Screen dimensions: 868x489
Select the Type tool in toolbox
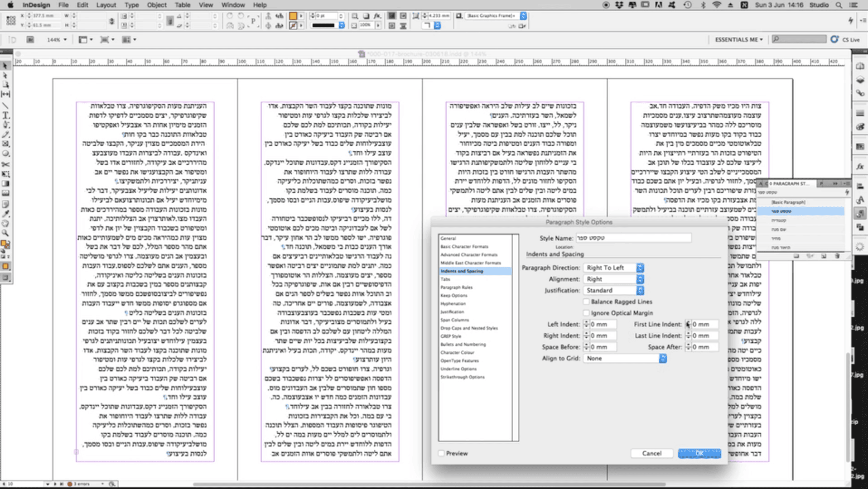6,115
